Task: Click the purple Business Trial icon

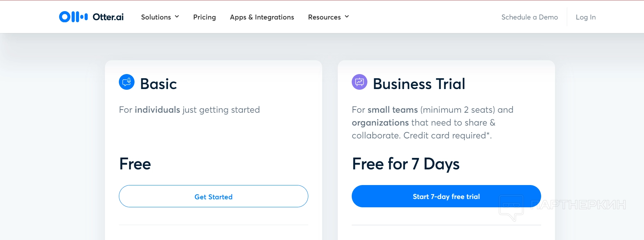Action: [359, 82]
